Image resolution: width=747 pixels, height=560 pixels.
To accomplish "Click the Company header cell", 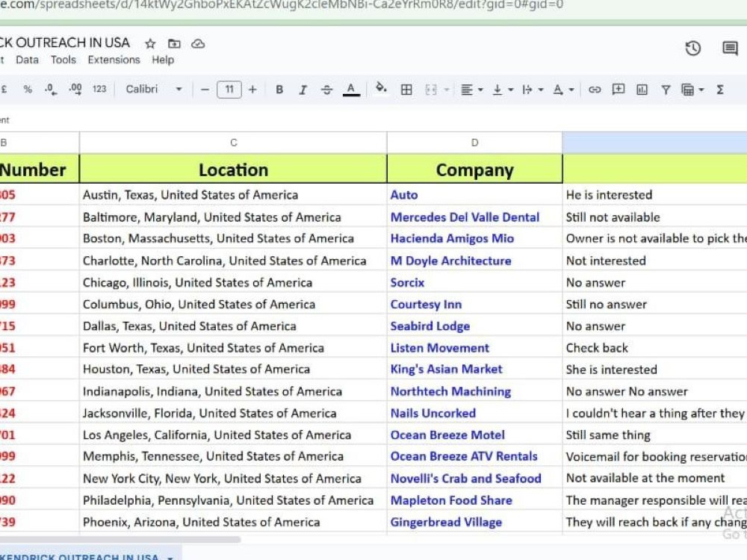I will point(474,169).
